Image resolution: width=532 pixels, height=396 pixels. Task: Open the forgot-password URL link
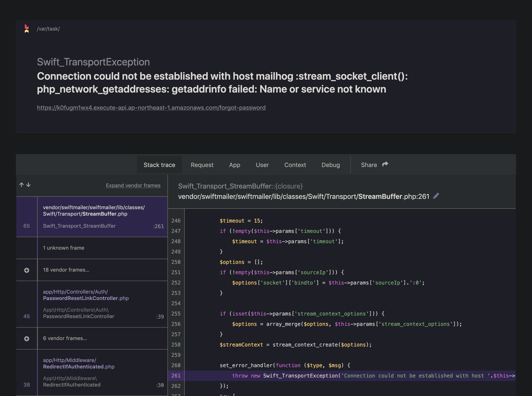151,108
